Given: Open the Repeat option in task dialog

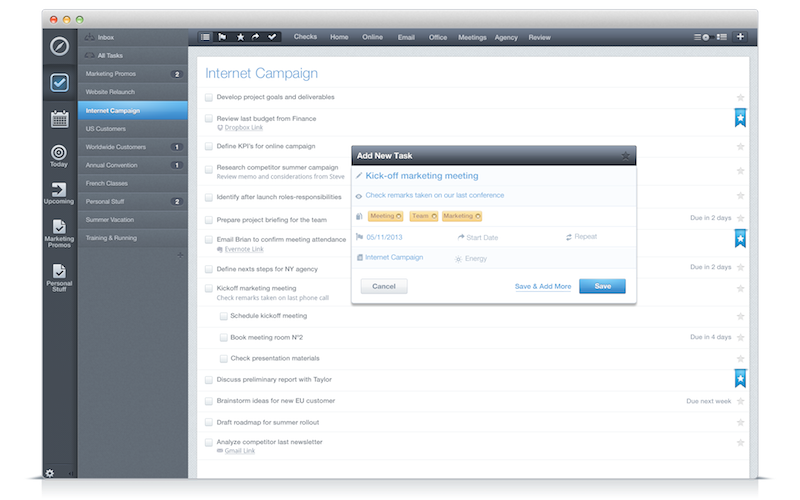Looking at the screenshot, I should click(x=581, y=237).
